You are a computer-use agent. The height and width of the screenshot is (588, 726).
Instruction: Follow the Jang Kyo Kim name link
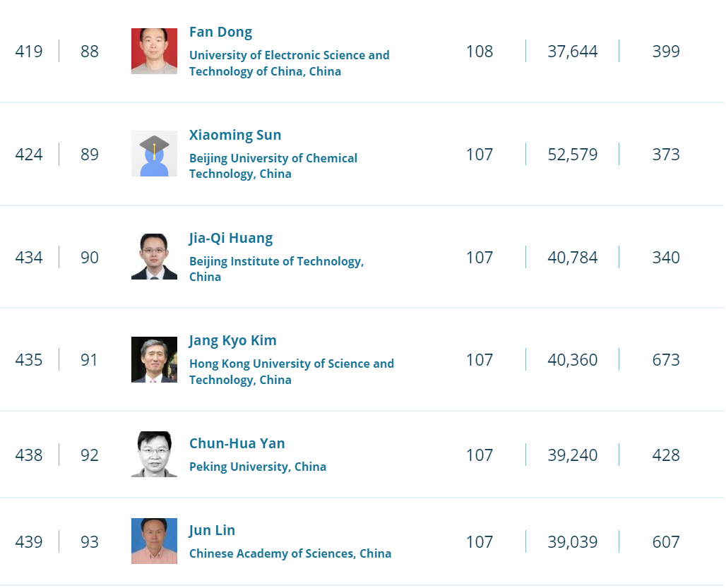click(232, 341)
